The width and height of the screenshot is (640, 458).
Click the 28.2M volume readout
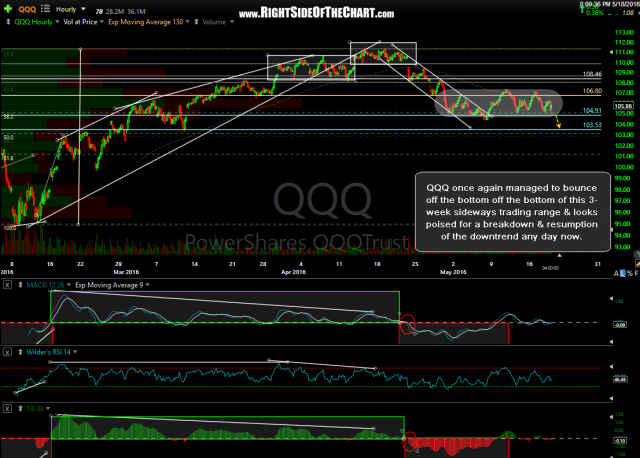(115, 11)
